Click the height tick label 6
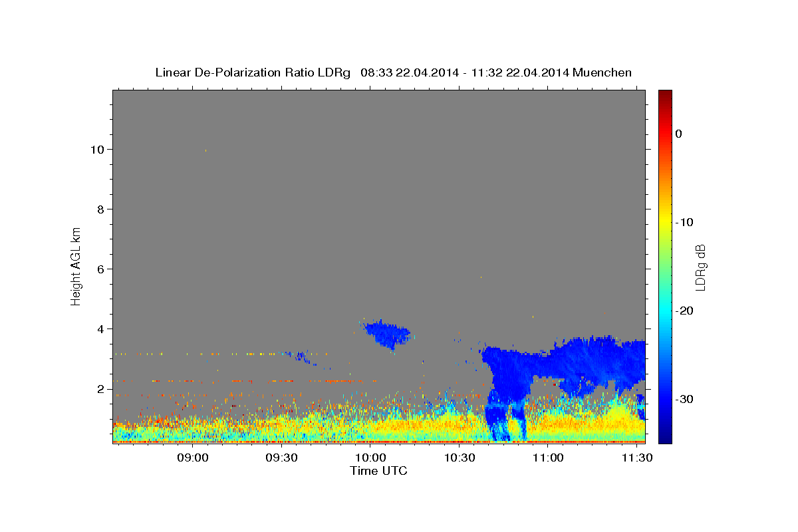798x532 pixels. click(102, 269)
